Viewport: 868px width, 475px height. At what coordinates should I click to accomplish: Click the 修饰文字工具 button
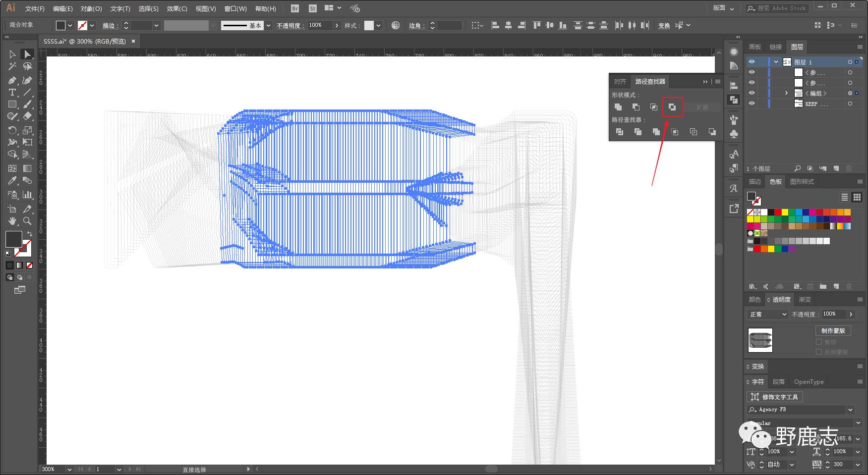coord(775,397)
